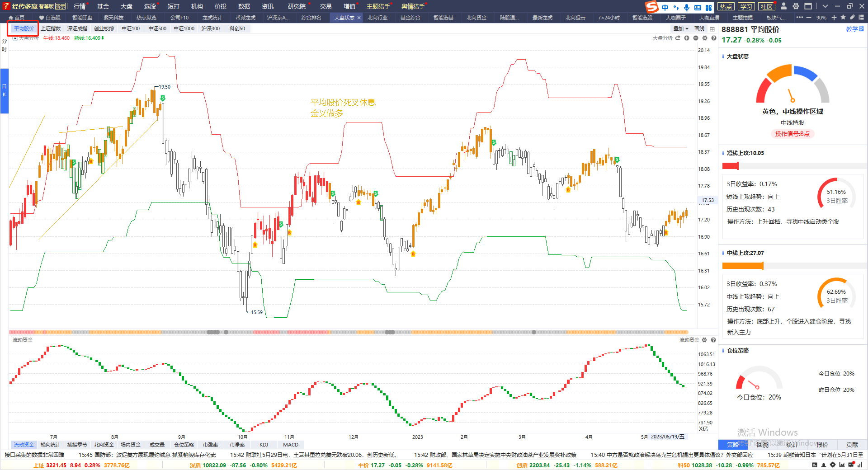Open the 选股 menu
Screen dimensions: 868x470
[150, 6]
